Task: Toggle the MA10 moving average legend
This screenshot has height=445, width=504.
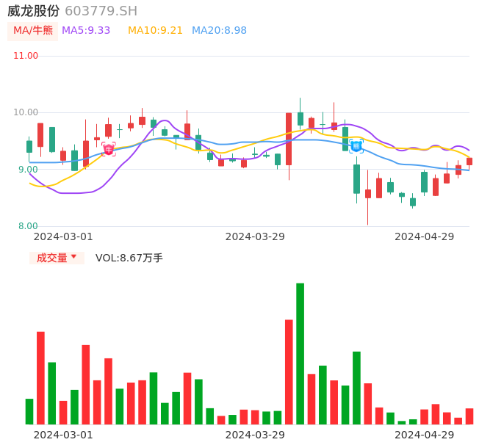Action: [155, 31]
